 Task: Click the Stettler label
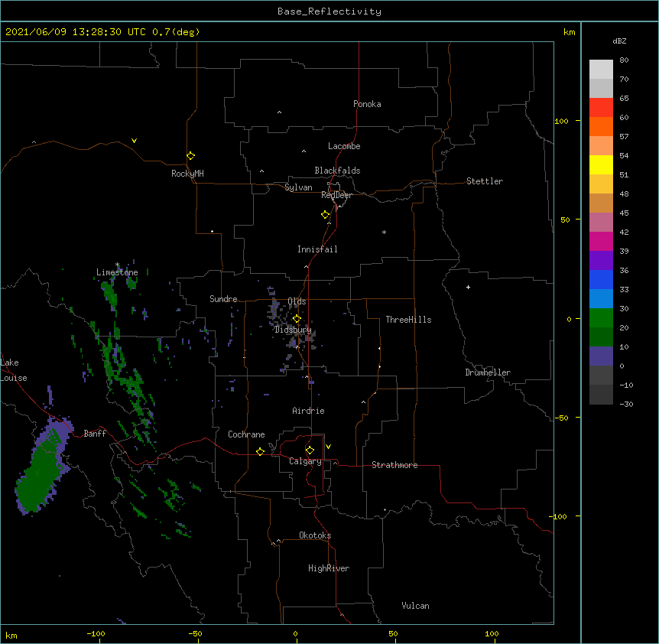tap(485, 181)
